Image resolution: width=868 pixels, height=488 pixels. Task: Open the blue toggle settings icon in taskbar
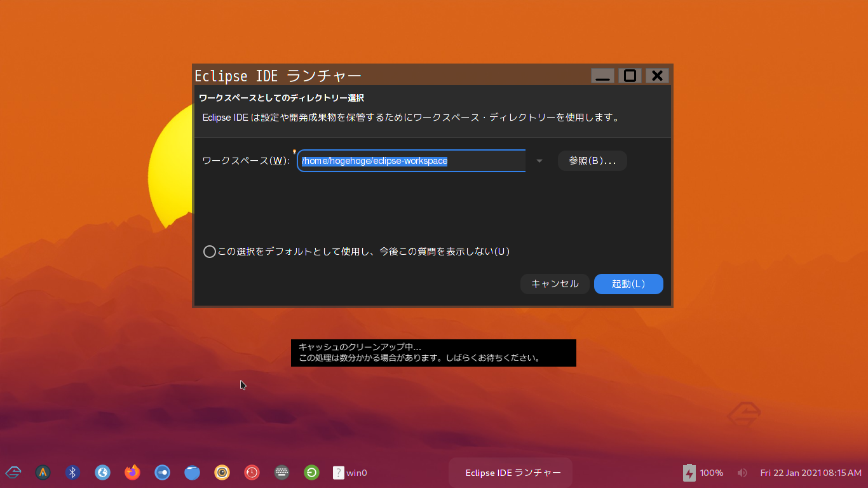[x=162, y=472]
